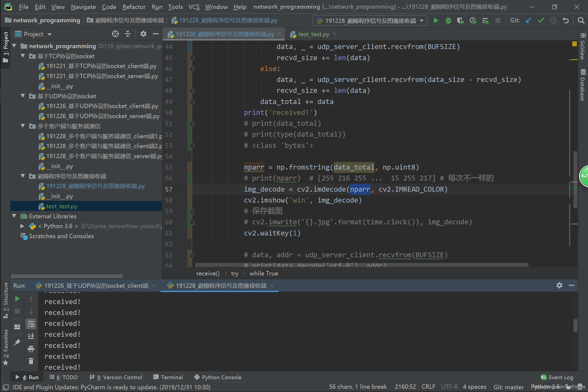The image size is (588, 392).
Task: Click the Git commit checkmark icon
Action: (541, 21)
